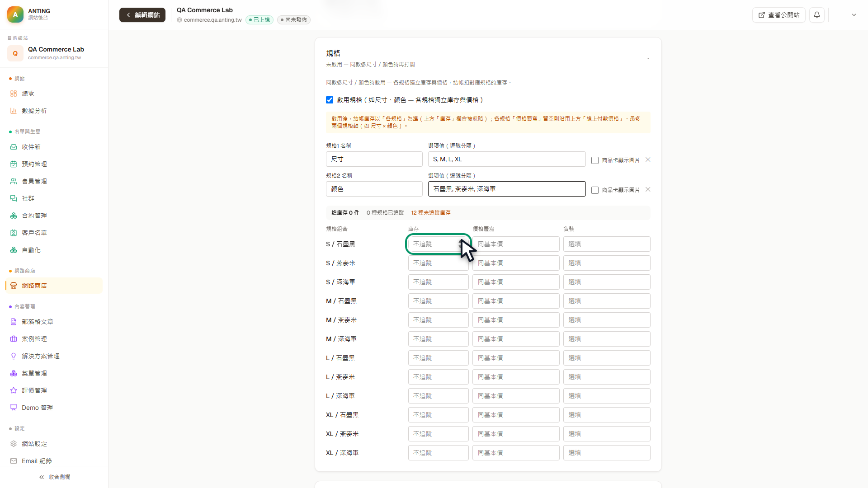Click the 評價管理 star icon
This screenshot has height=488, width=868.
(14, 390)
